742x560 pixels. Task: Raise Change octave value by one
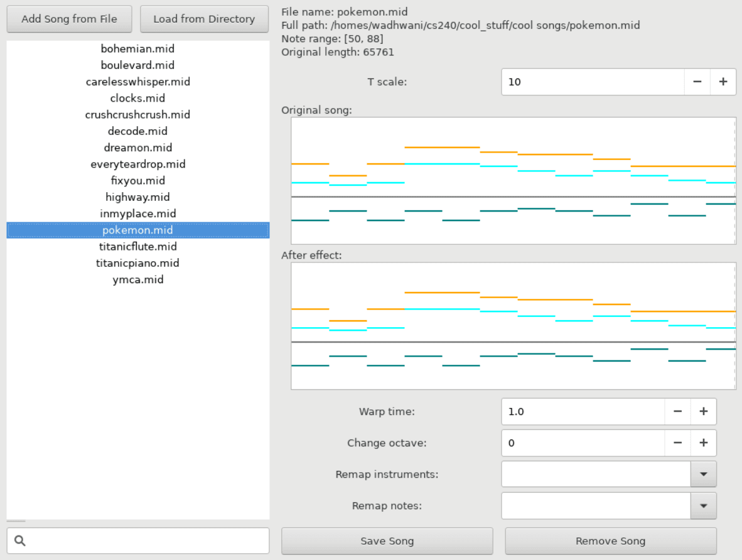(x=703, y=443)
